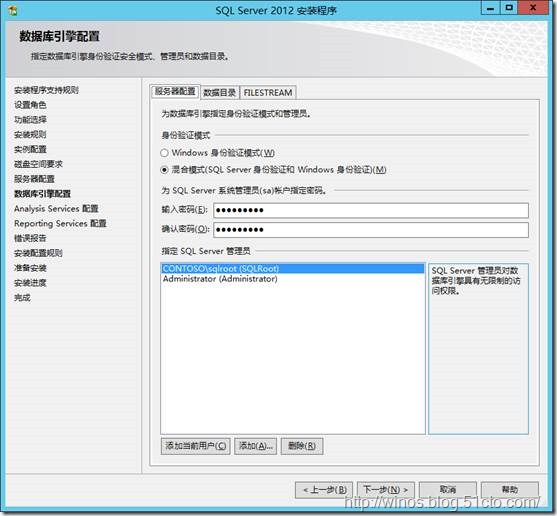Click 设置角色 step in sidebar
Screen dimensions: 557x516
pos(30,105)
